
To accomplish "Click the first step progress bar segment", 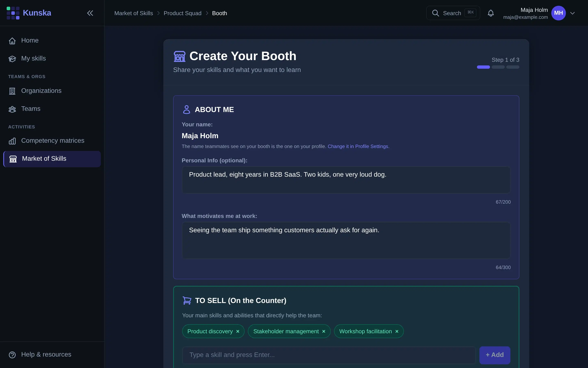I will tap(483, 67).
